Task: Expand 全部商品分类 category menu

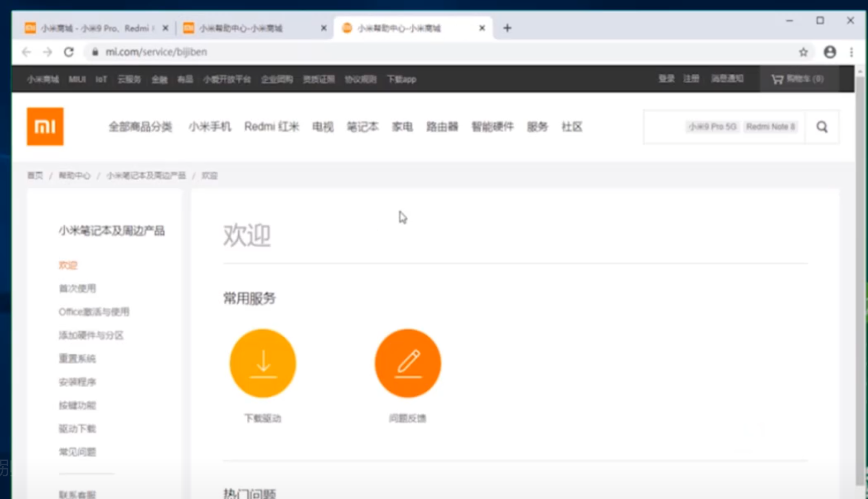Action: coord(140,127)
